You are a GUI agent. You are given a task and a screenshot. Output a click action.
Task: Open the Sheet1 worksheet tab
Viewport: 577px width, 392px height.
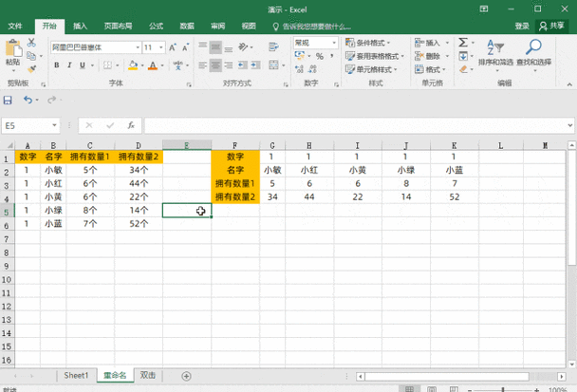coord(76,376)
